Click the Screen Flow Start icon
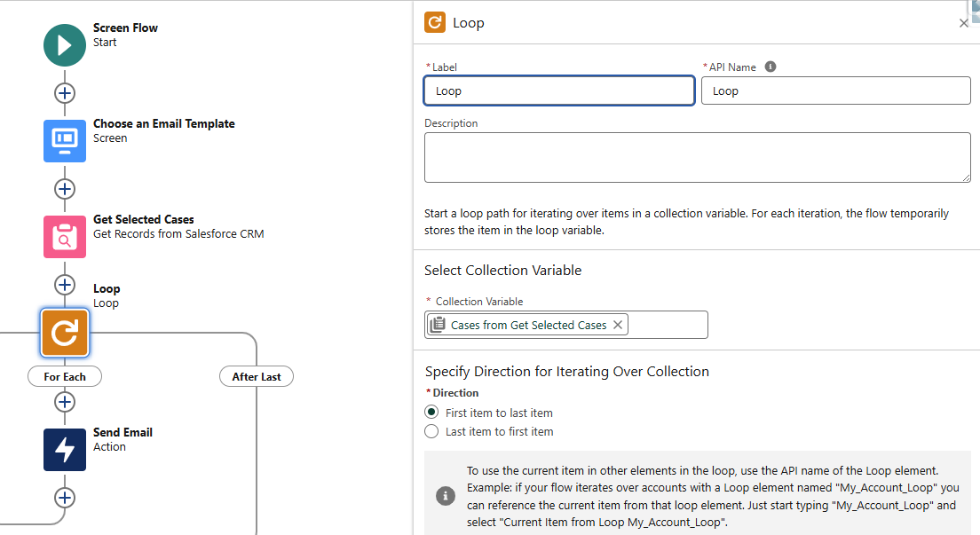This screenshot has height=535, width=980. point(65,45)
